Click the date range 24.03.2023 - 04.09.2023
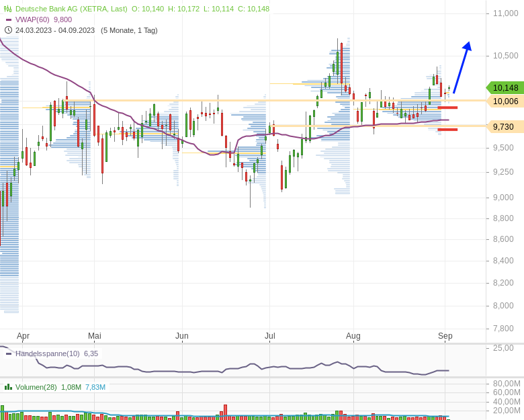Viewport: 524px width, 420px height. [x=55, y=30]
